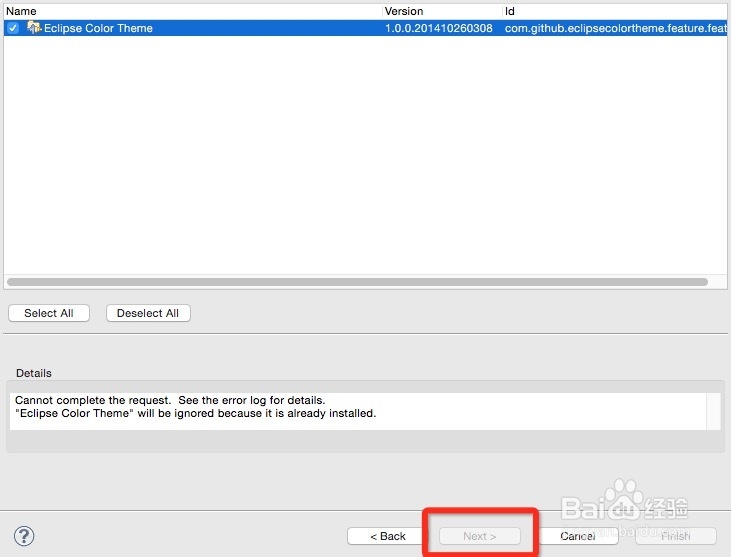Click the 'Cannot complete the request' line
This screenshot has width=731, height=557.
pyautogui.click(x=170, y=400)
